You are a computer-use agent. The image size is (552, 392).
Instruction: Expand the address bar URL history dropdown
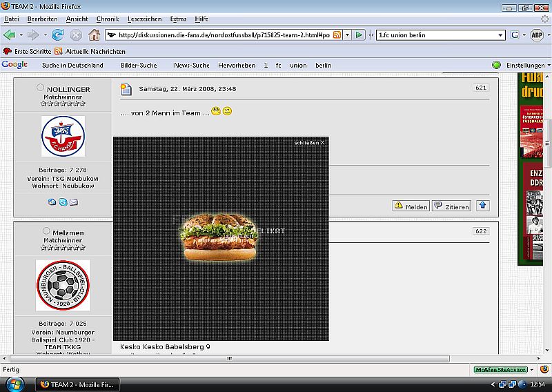point(347,35)
